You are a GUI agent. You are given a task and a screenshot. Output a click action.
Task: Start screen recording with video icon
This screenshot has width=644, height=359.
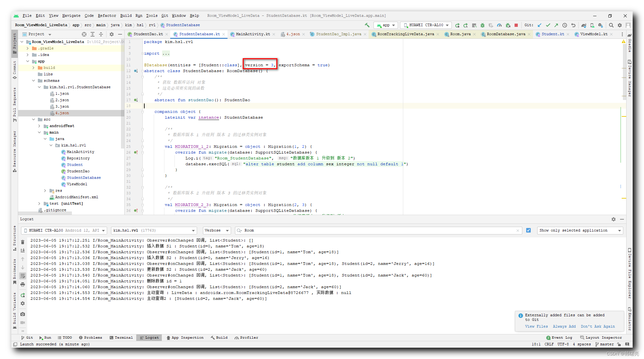pyautogui.click(x=23, y=322)
